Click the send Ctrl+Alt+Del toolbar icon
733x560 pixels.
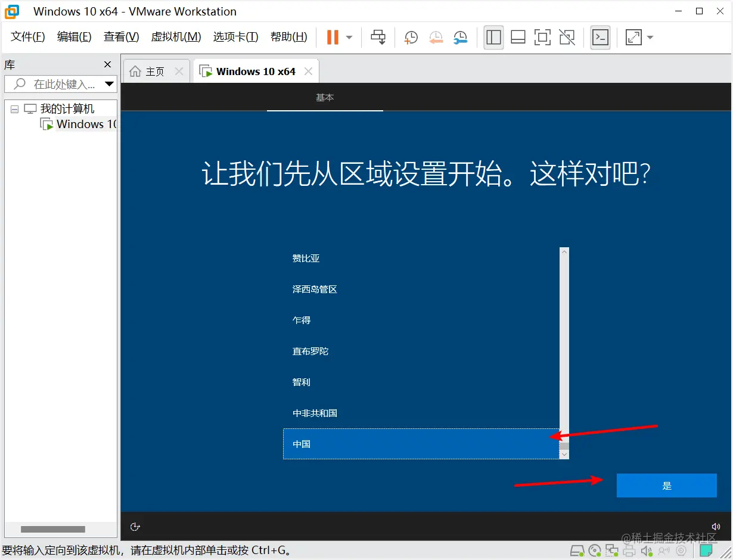tap(378, 37)
